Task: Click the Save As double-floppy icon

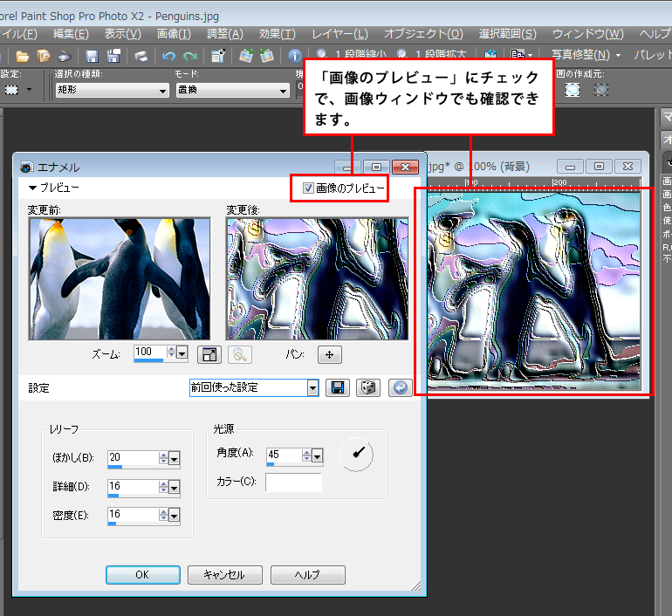Action: (113, 56)
